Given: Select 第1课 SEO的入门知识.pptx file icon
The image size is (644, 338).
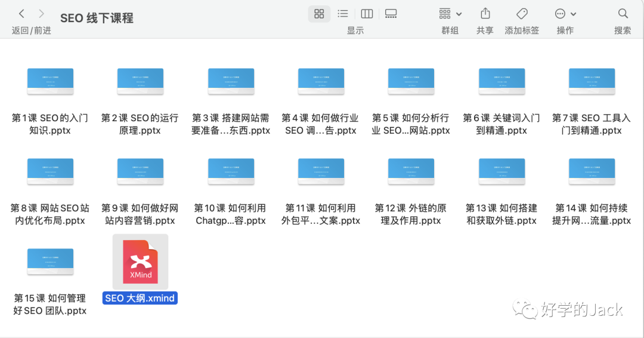Looking at the screenshot, I should point(50,81).
